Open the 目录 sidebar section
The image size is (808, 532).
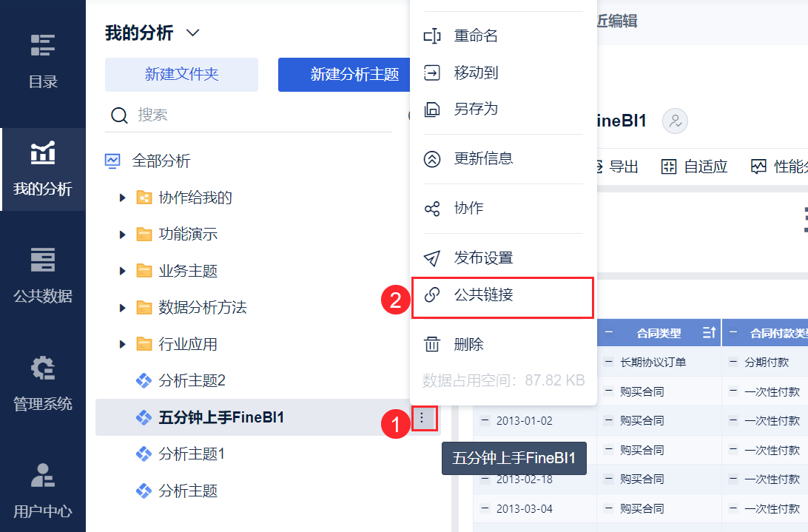[x=43, y=61]
